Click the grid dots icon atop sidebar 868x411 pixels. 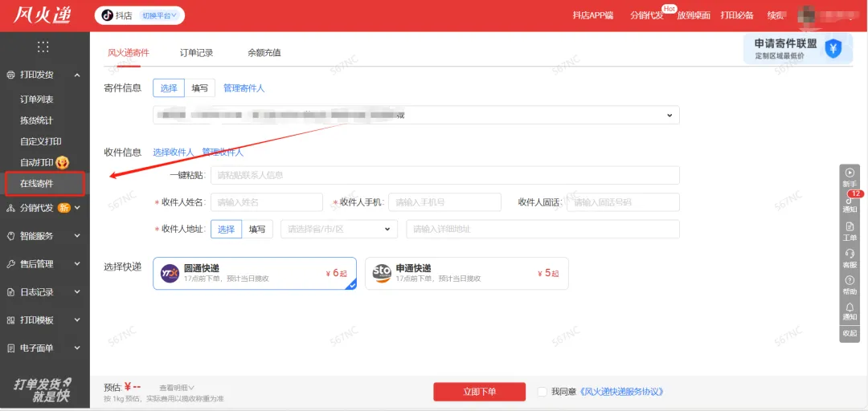(x=43, y=47)
